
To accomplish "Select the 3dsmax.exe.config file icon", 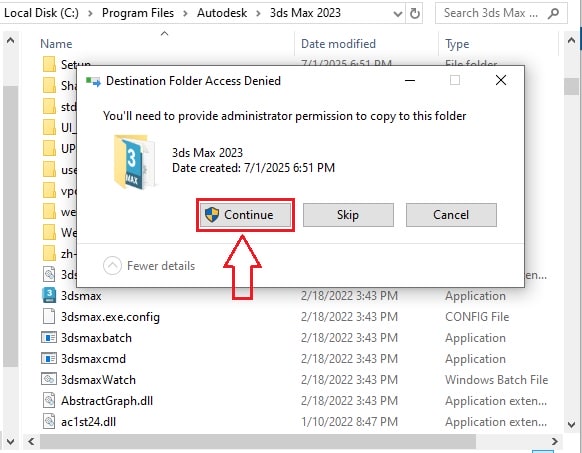I will tap(49, 317).
